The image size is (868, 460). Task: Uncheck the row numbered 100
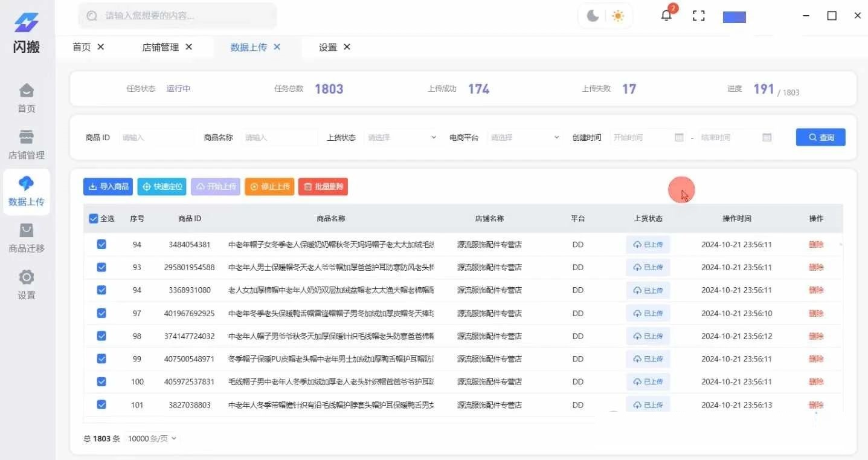pyautogui.click(x=101, y=381)
